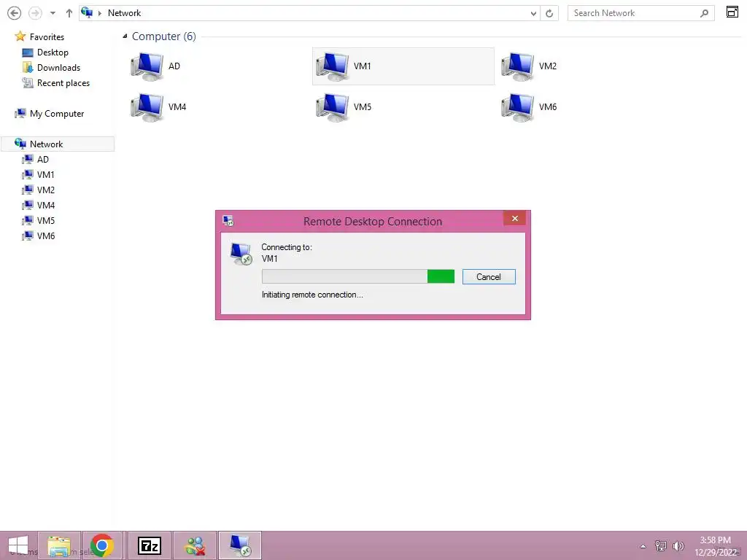Launch Google Chrome from the taskbar

click(x=102, y=545)
